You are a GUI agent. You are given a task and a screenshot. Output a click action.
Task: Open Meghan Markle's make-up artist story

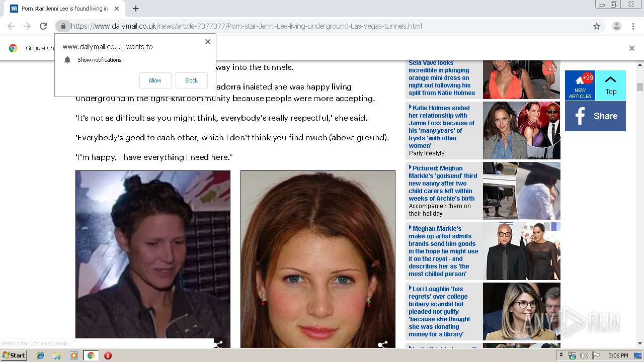(443, 251)
